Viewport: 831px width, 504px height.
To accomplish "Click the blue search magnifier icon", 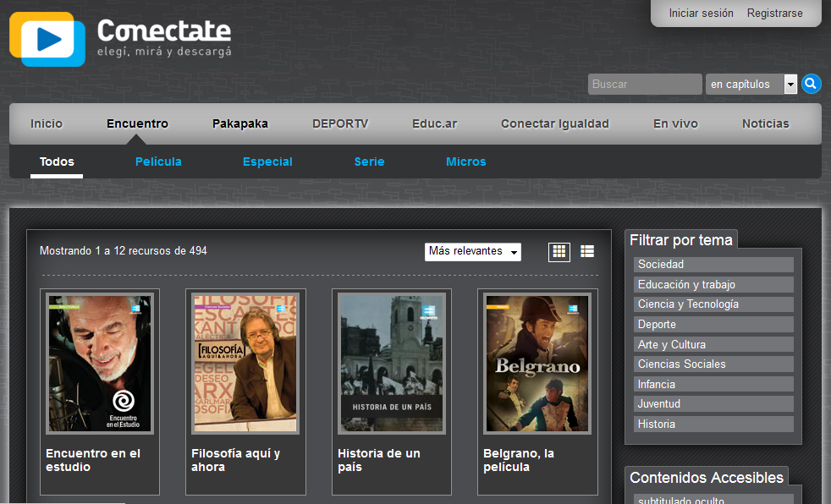I will [x=811, y=84].
